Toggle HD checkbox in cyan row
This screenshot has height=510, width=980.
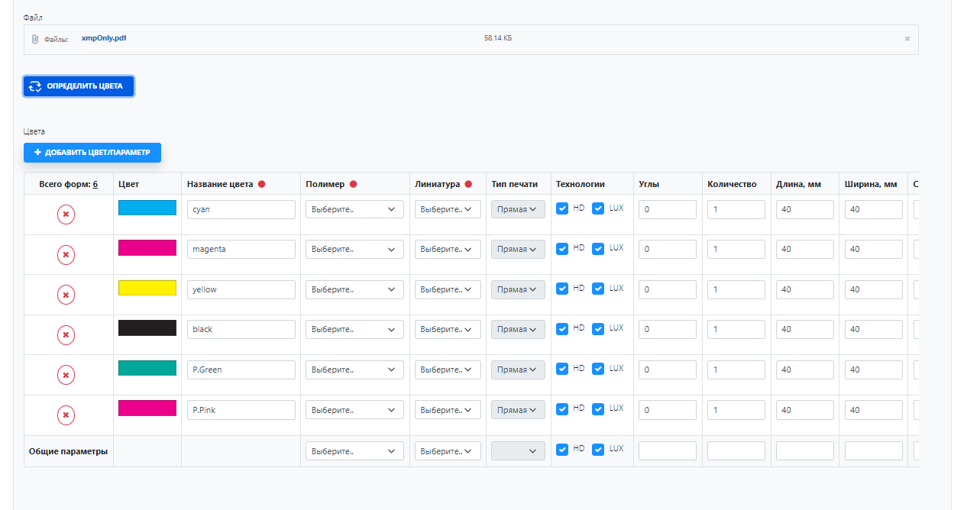click(x=562, y=208)
